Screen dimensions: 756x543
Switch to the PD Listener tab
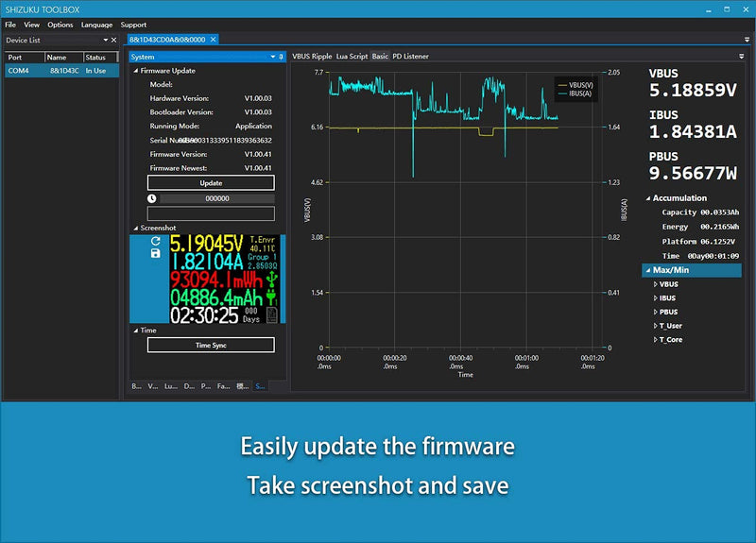click(x=410, y=57)
